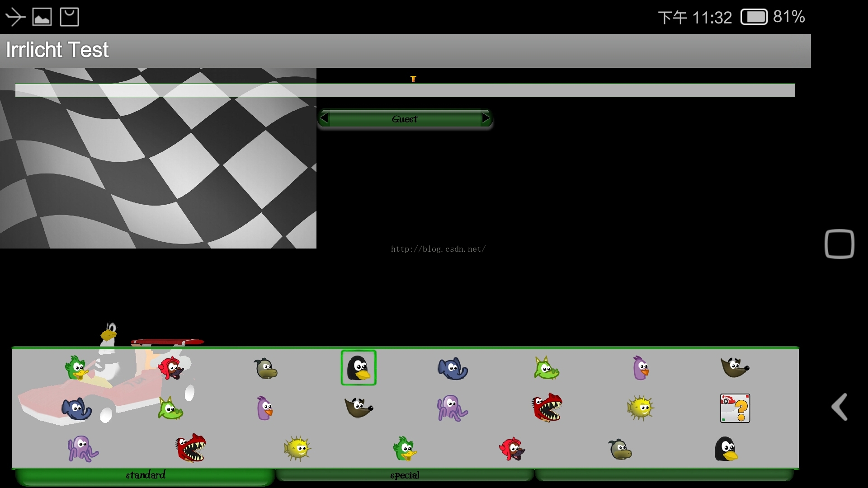The height and width of the screenshot is (488, 868).
Task: Open the special karts tab
Action: point(405,475)
